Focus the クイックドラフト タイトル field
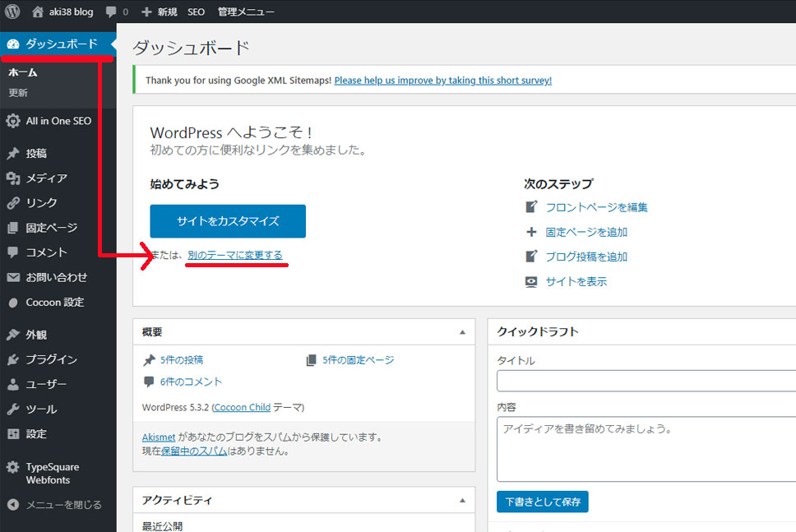This screenshot has width=796, height=532. [x=646, y=381]
